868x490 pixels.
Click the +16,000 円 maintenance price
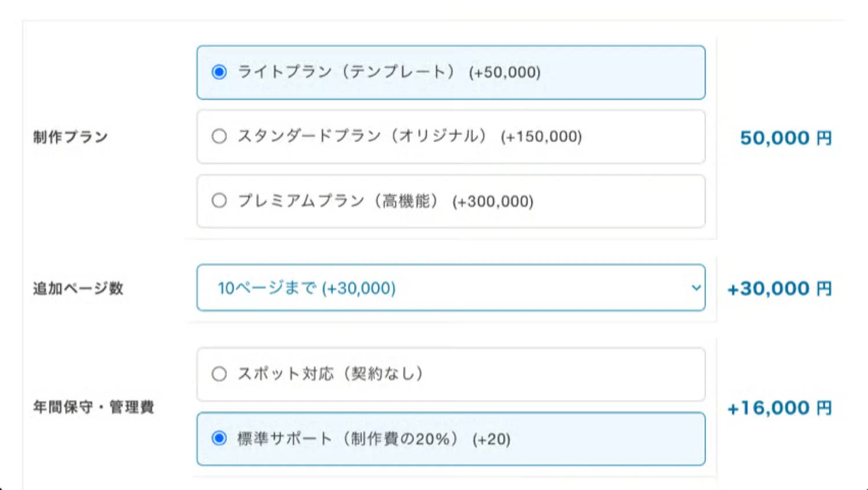point(779,408)
